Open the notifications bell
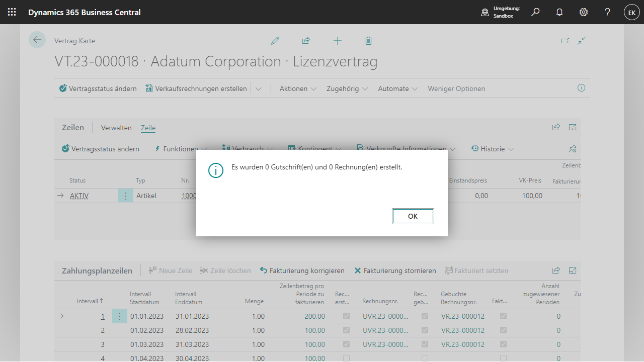 pos(559,12)
